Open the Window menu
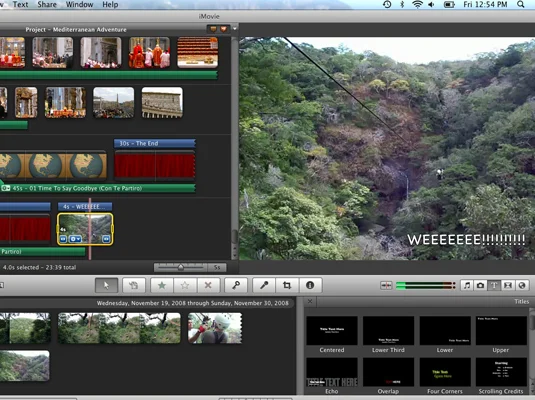 (79, 4)
